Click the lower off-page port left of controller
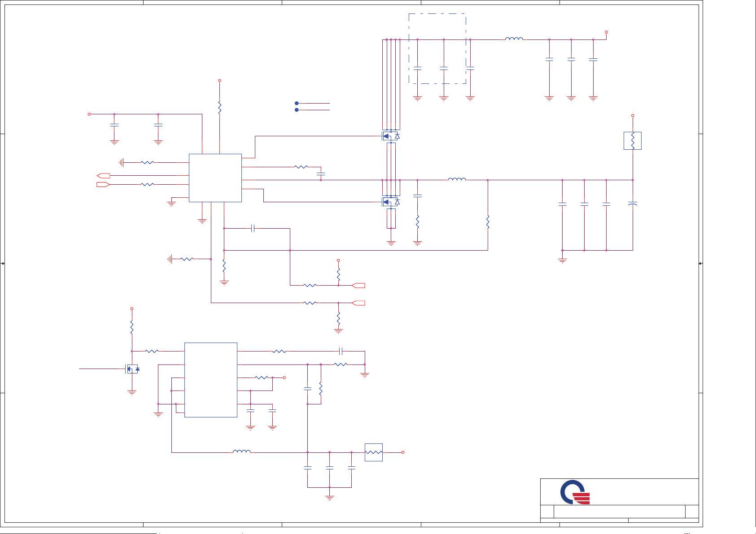 [103, 184]
